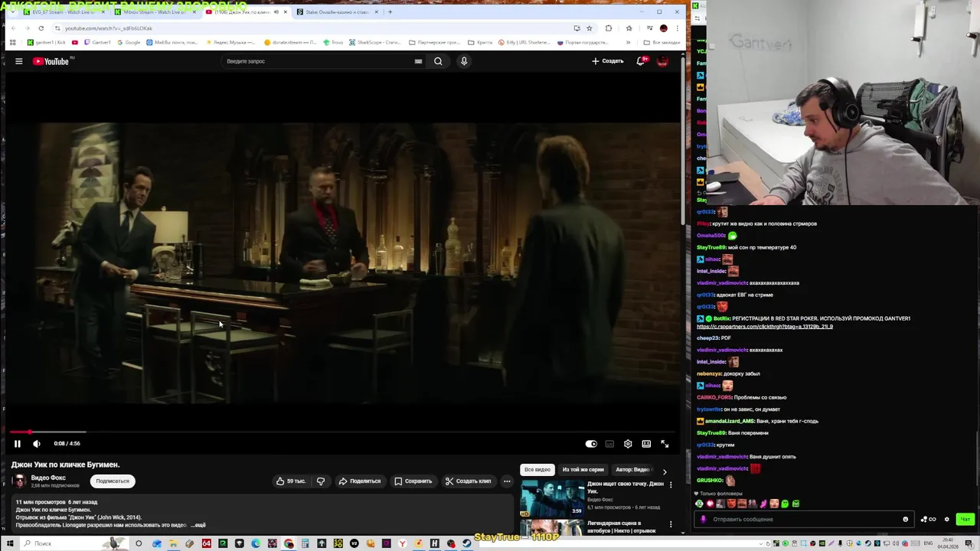Image resolution: width=980 pixels, height=551 pixels.
Task: Switch player to theater mode
Action: (646, 444)
